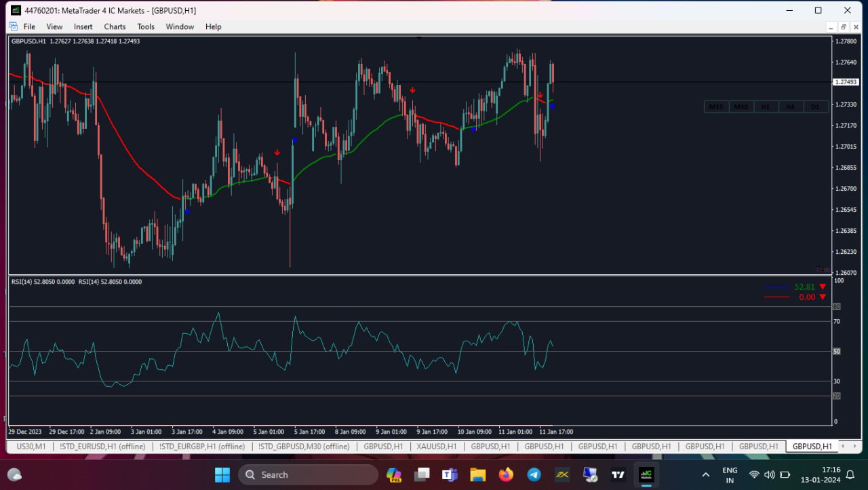This screenshot has width=868, height=490.
Task: Open the Tools menu
Action: pyautogui.click(x=145, y=26)
